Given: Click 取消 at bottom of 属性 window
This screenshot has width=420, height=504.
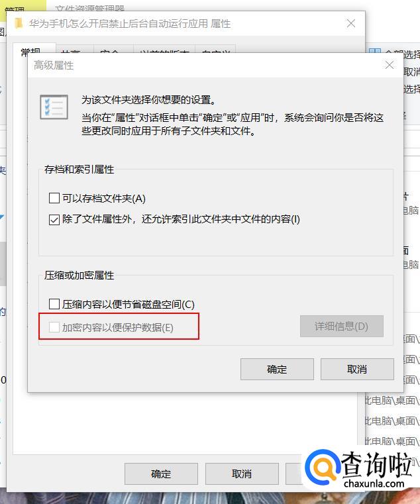Looking at the screenshot, I should pyautogui.click(x=242, y=474).
